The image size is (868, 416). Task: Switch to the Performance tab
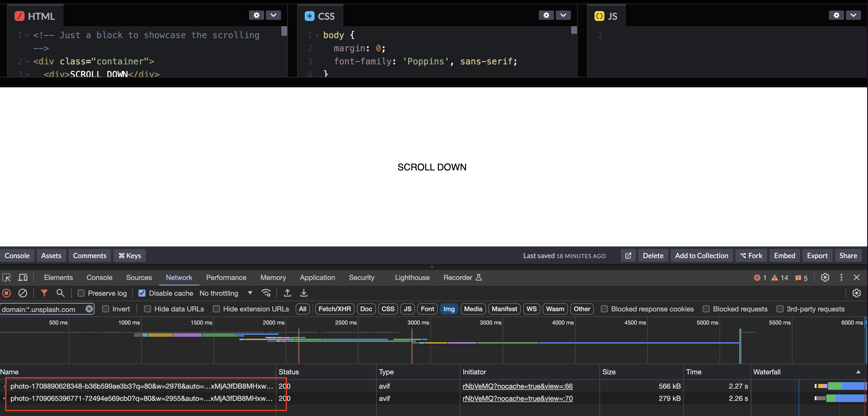(226, 278)
